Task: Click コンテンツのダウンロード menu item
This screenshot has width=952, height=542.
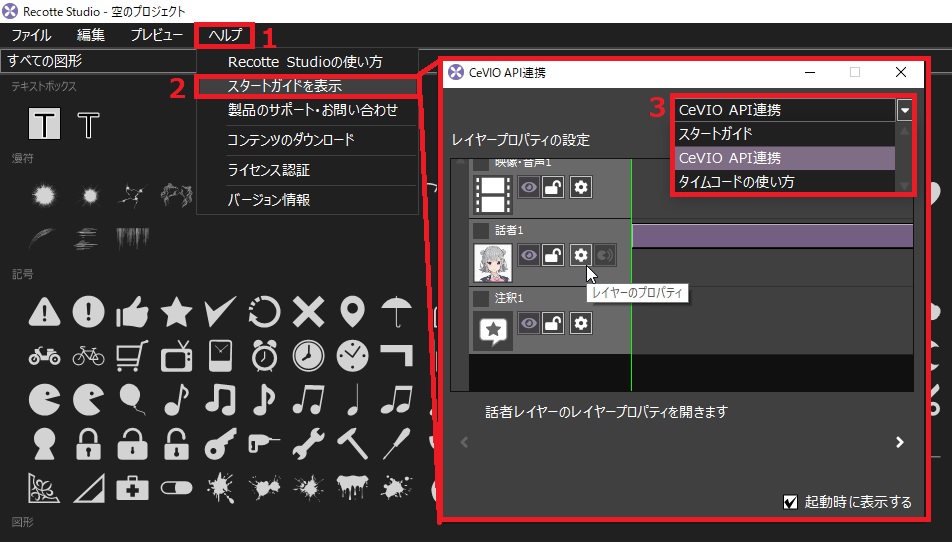Action: (x=290, y=140)
